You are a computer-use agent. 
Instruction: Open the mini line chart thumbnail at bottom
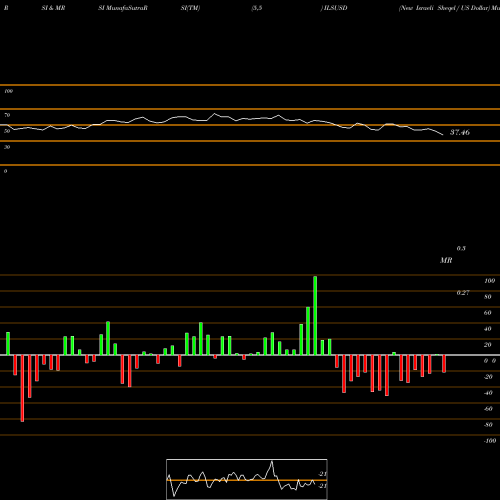pos(247,479)
